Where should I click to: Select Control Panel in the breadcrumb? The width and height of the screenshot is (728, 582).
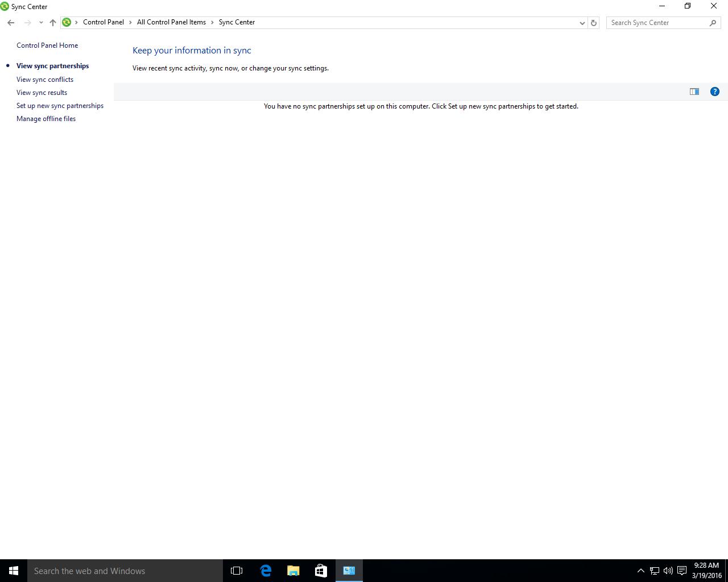click(104, 22)
